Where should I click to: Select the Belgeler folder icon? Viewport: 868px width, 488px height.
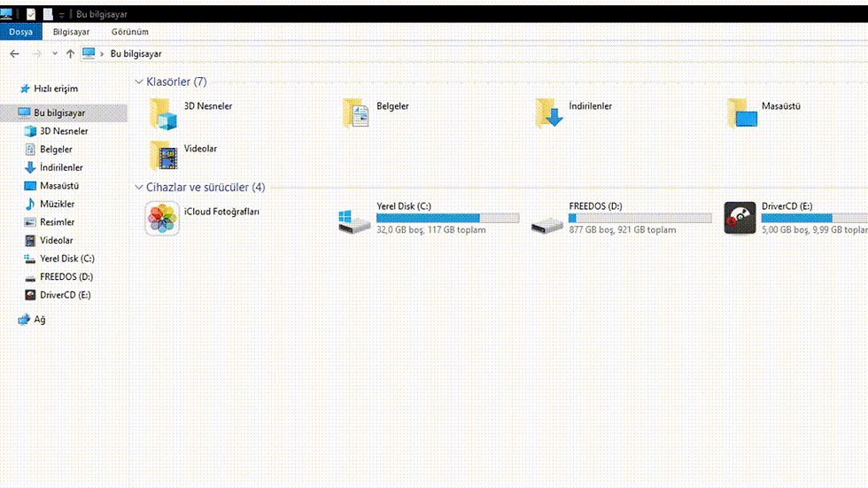coord(355,113)
